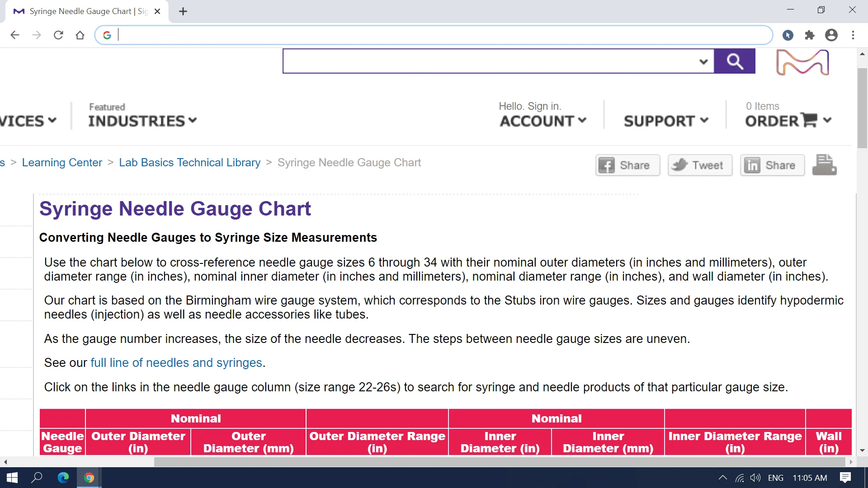The width and height of the screenshot is (868, 488).
Task: Select the Lab Basics Technical Library tab
Action: pyautogui.click(x=190, y=163)
